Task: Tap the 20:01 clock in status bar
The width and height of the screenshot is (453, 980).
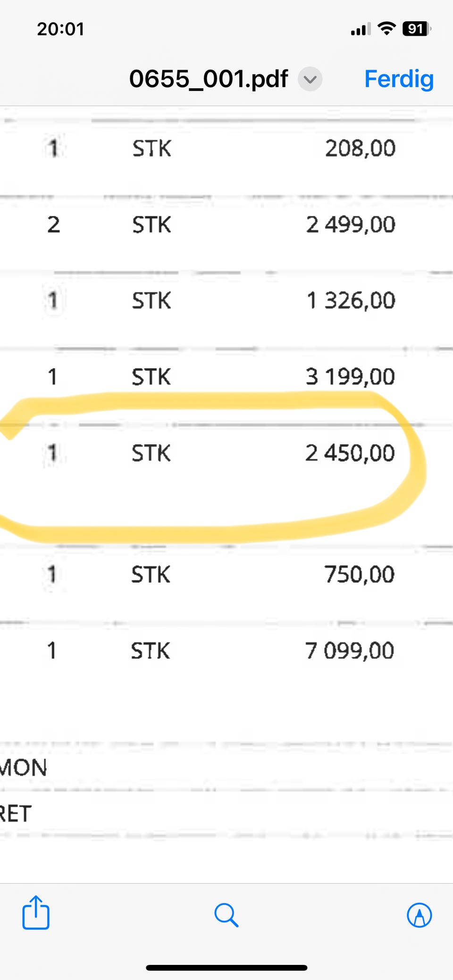Action: coord(61,29)
